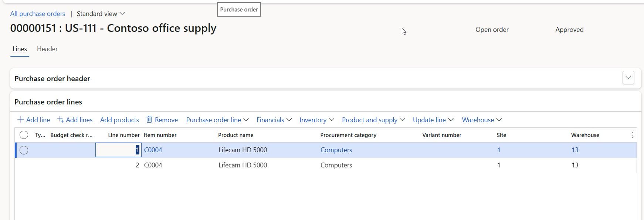Open grid column options three-dot icon
Image resolution: width=644 pixels, height=220 pixels.
pyautogui.click(x=633, y=135)
